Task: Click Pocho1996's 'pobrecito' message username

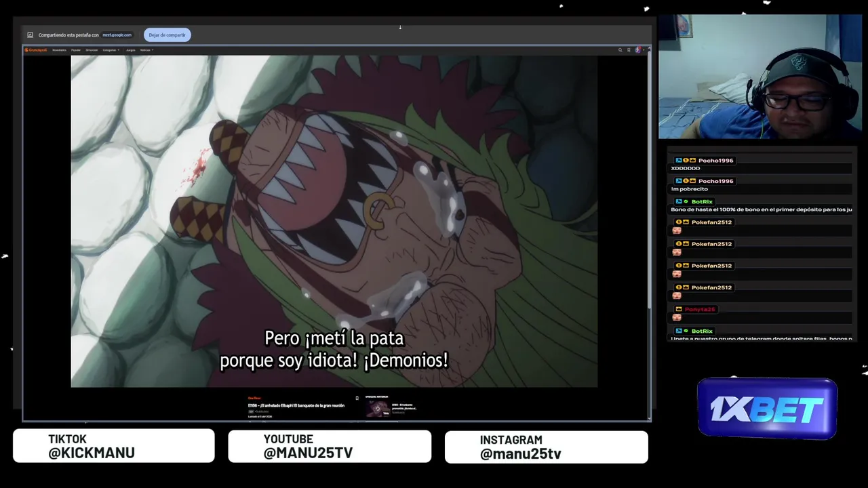Action: pyautogui.click(x=715, y=181)
